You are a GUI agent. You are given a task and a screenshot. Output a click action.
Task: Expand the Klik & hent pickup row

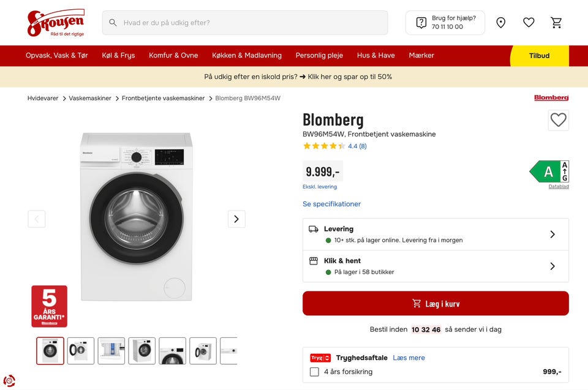pos(435,266)
